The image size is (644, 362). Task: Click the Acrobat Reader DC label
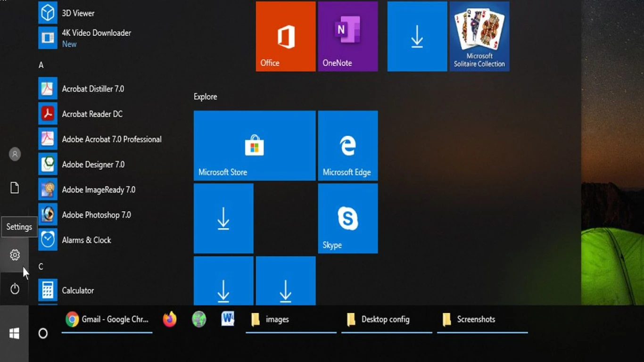92,114
